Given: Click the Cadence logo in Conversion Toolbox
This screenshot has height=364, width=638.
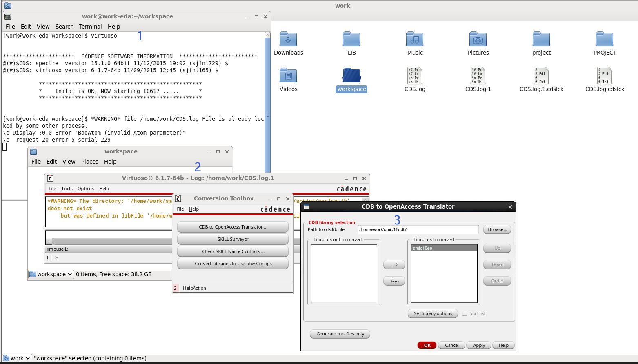Looking at the screenshot, I should pyautogui.click(x=276, y=209).
